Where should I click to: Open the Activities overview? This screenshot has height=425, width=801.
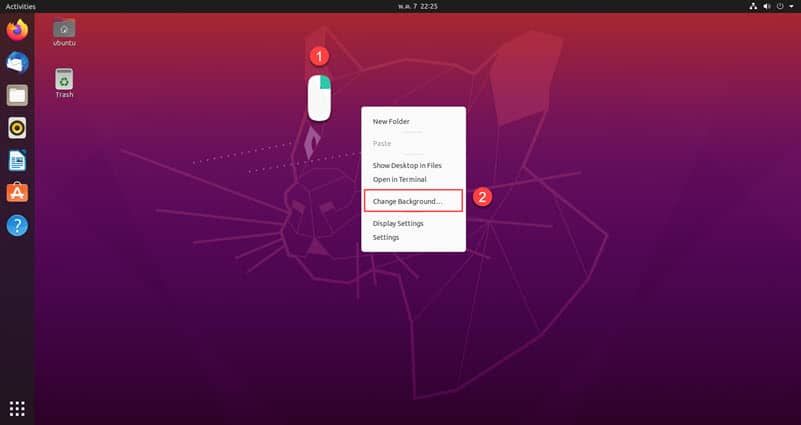[20, 7]
